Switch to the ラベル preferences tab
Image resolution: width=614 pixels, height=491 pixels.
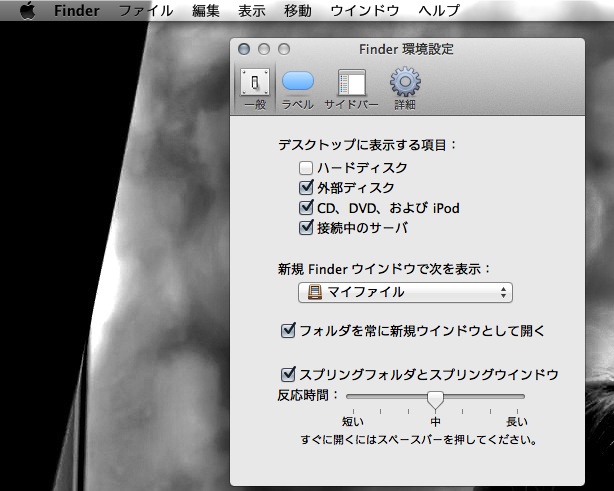coord(298,88)
